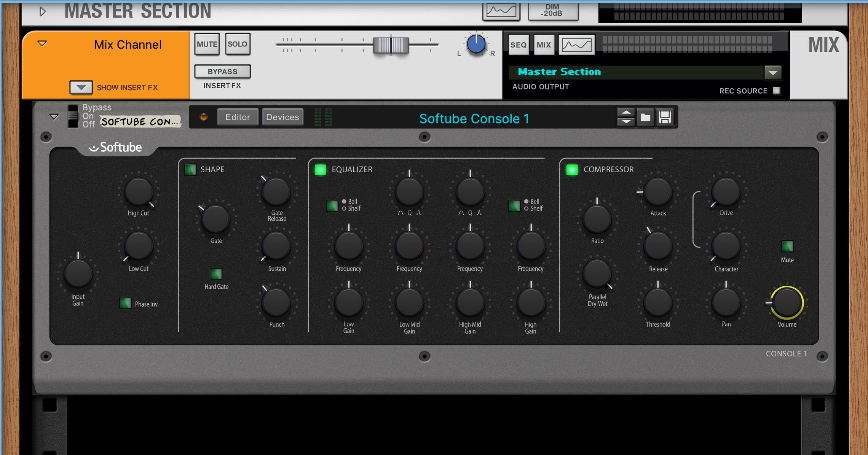Toggle the COMPRESSOR section power button
This screenshot has width=868, height=455.
pos(572,170)
